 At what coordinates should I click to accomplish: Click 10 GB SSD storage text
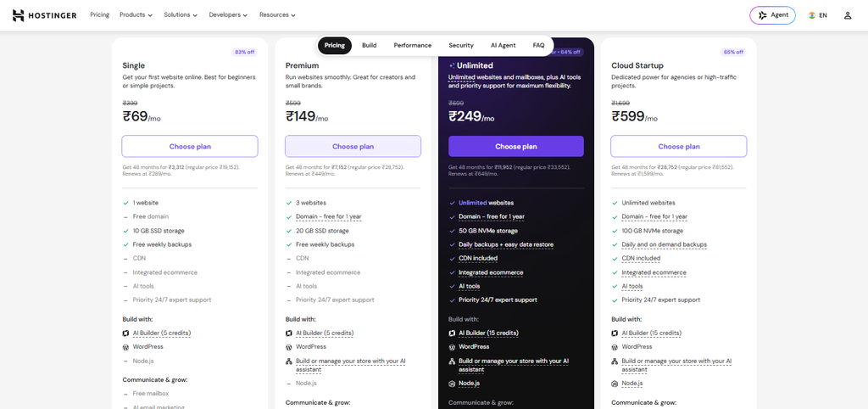tap(159, 231)
